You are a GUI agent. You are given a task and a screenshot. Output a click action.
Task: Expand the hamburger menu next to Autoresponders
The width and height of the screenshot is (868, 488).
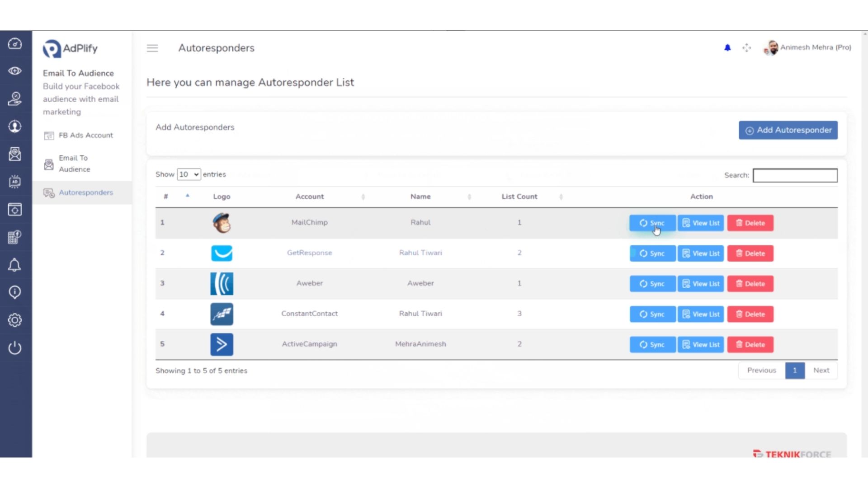pos(152,48)
